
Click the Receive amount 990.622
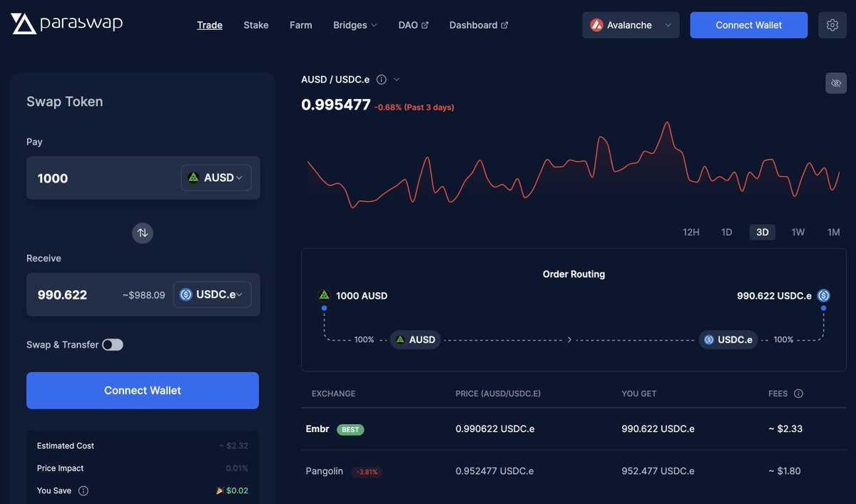click(x=63, y=295)
